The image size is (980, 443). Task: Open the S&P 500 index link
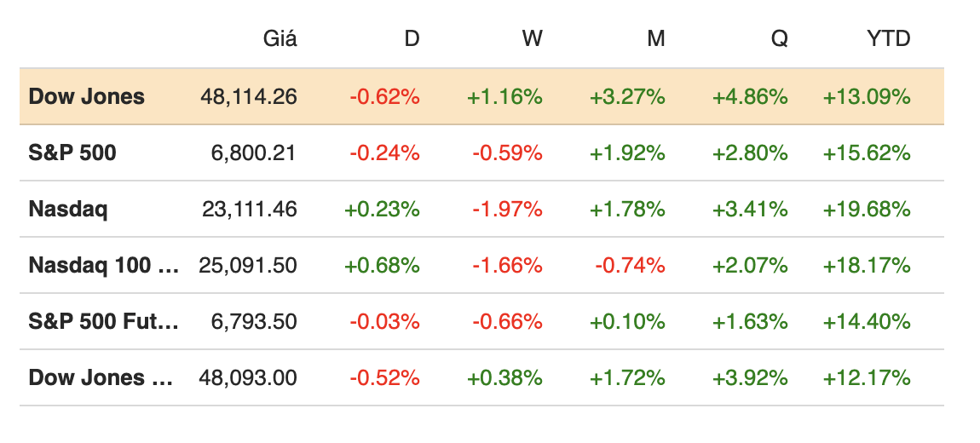pyautogui.click(x=72, y=152)
